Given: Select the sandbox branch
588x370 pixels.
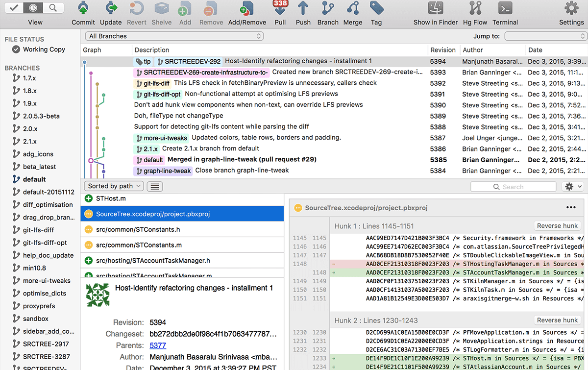Looking at the screenshot, I should point(36,319).
